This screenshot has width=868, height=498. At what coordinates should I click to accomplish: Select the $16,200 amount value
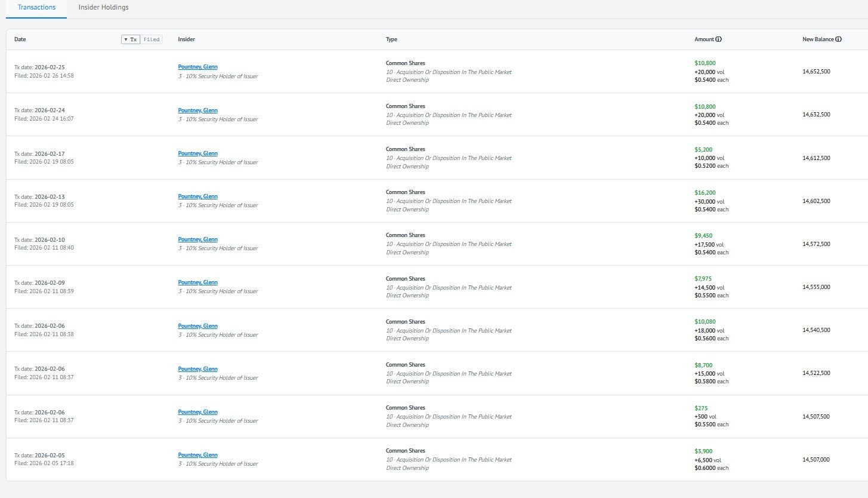click(x=705, y=193)
